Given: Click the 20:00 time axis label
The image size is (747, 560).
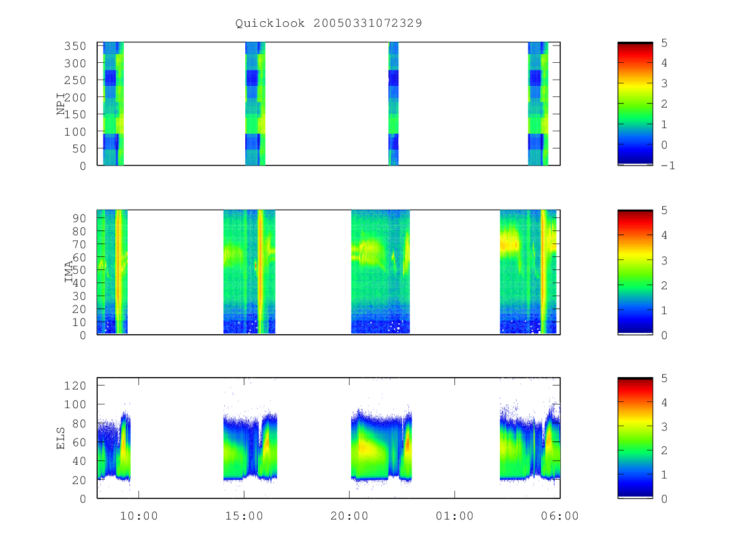Looking at the screenshot, I should [349, 516].
